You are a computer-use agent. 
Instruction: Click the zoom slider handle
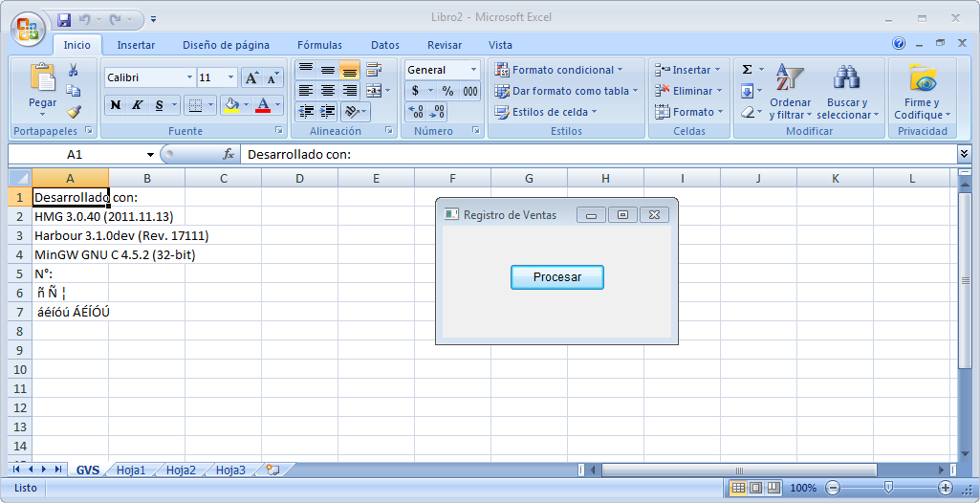[888, 488]
